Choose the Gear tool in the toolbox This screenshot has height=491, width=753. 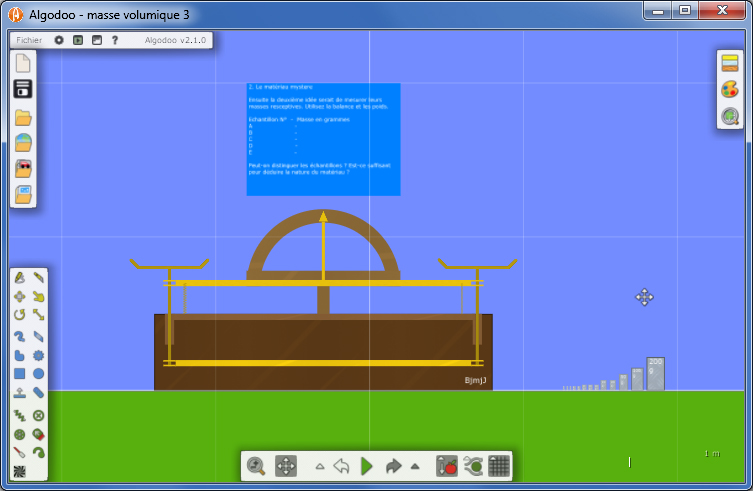point(38,355)
